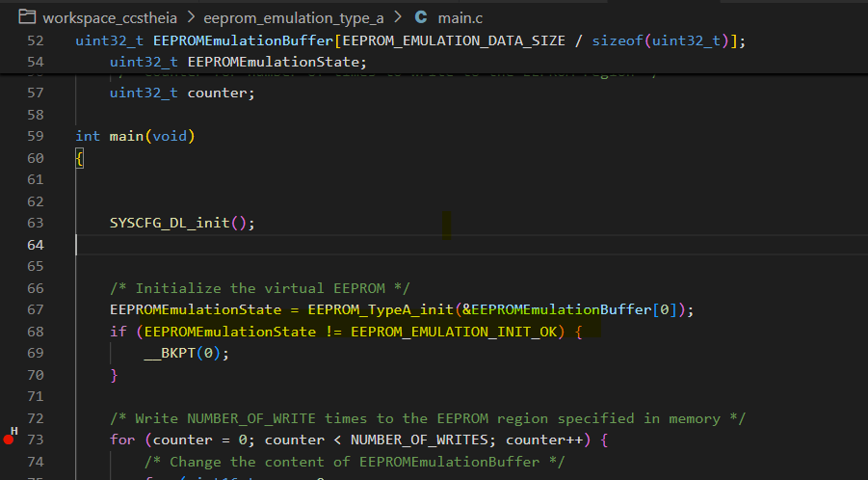This screenshot has height=480, width=868.
Task: Click line number 59 in gutter
Action: pos(36,136)
